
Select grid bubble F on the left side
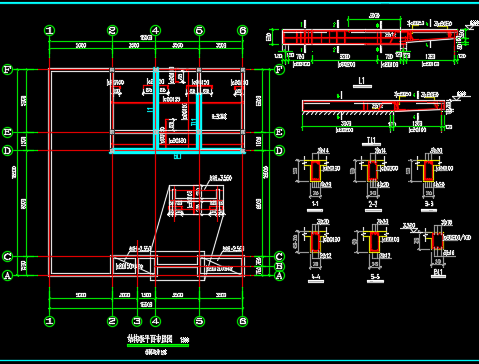[7, 70]
